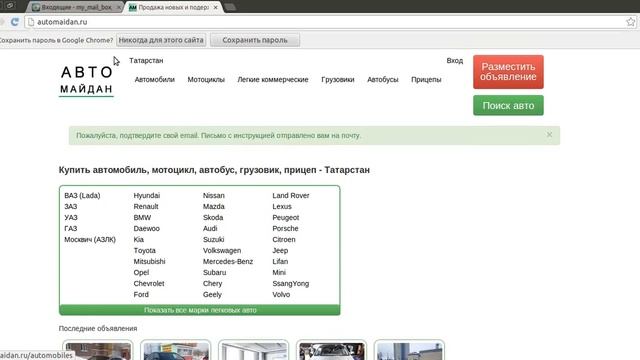Dismiss the email confirmation notice
Screen dimensions: 640x360
549,134
